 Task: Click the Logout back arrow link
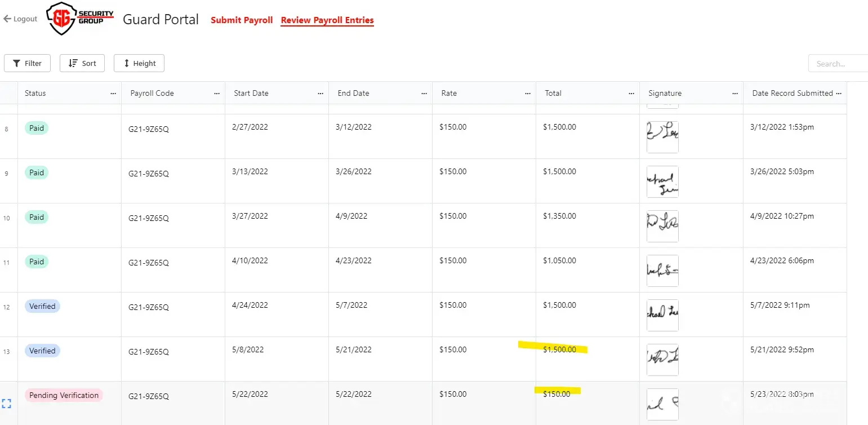[20, 19]
